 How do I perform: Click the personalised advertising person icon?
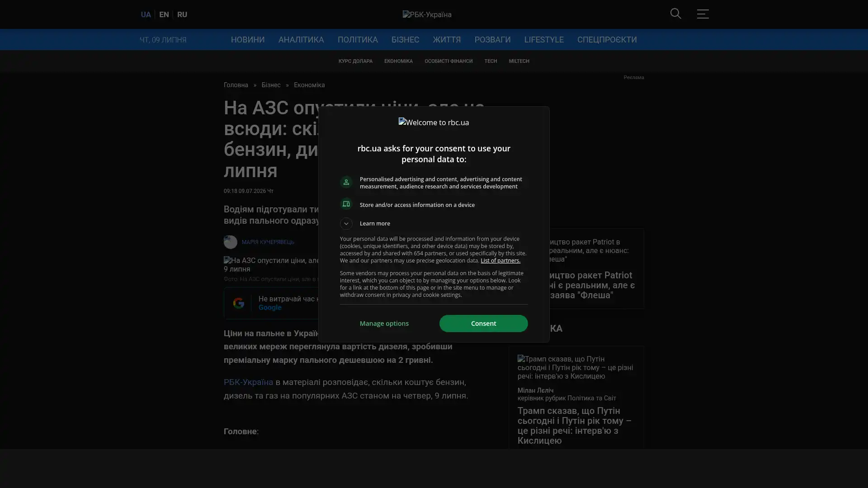coord(346,182)
